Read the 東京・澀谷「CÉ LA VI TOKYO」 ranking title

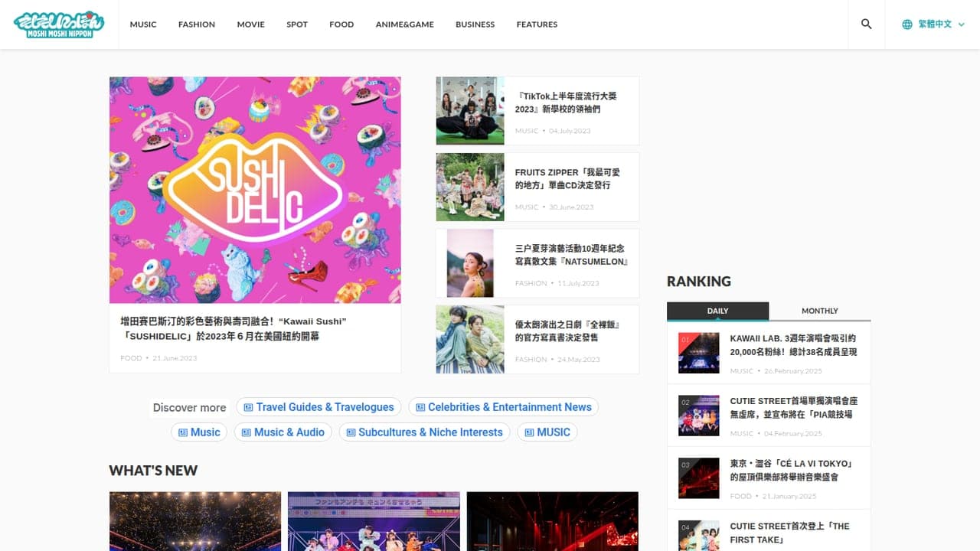(x=792, y=471)
